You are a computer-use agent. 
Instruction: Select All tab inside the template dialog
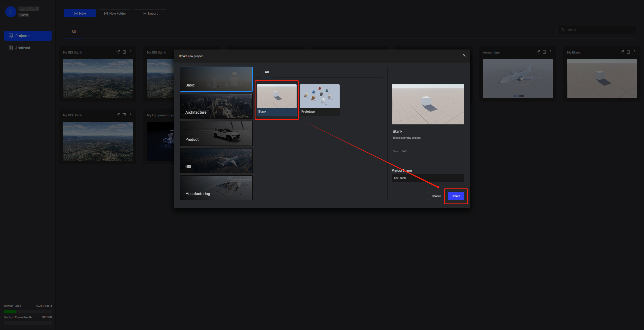pos(267,72)
